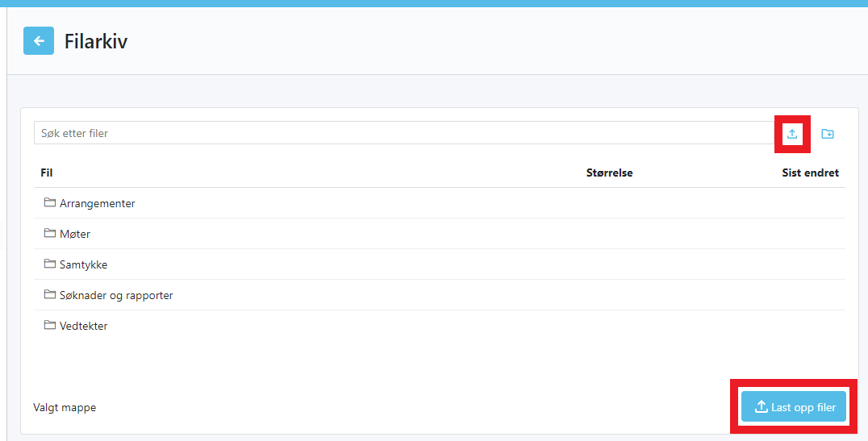Click the folder icon beside Søknader og rapporter

[x=49, y=295]
